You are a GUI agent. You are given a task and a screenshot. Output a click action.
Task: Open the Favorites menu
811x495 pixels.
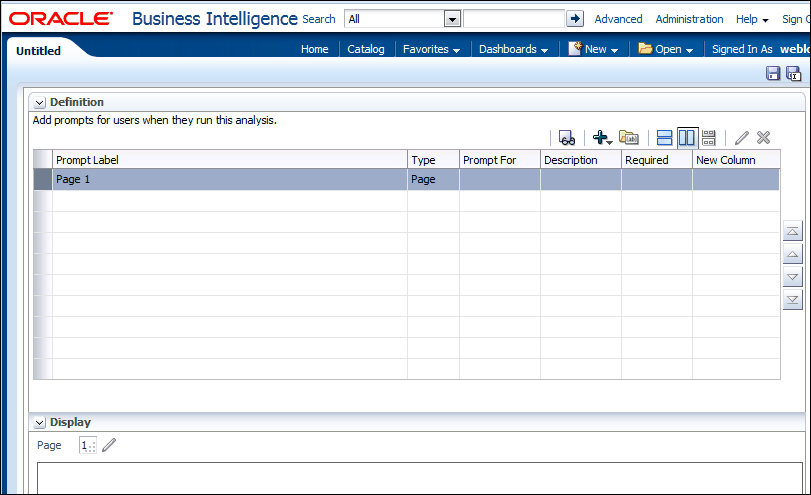tap(431, 49)
